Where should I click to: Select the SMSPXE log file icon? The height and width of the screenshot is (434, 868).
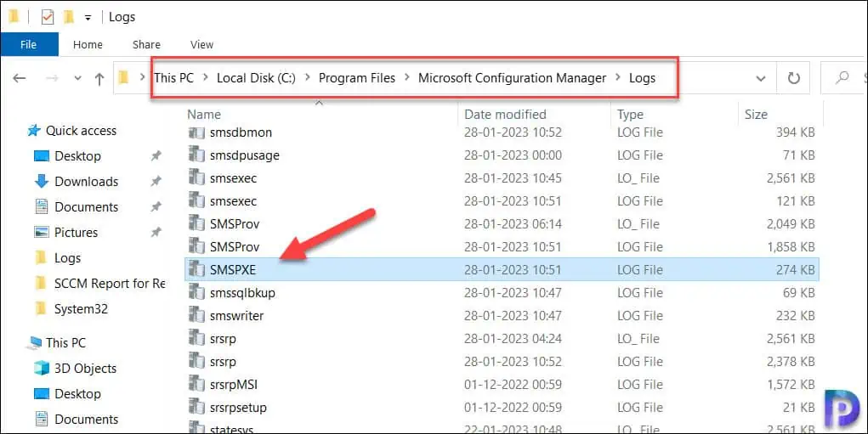196,269
